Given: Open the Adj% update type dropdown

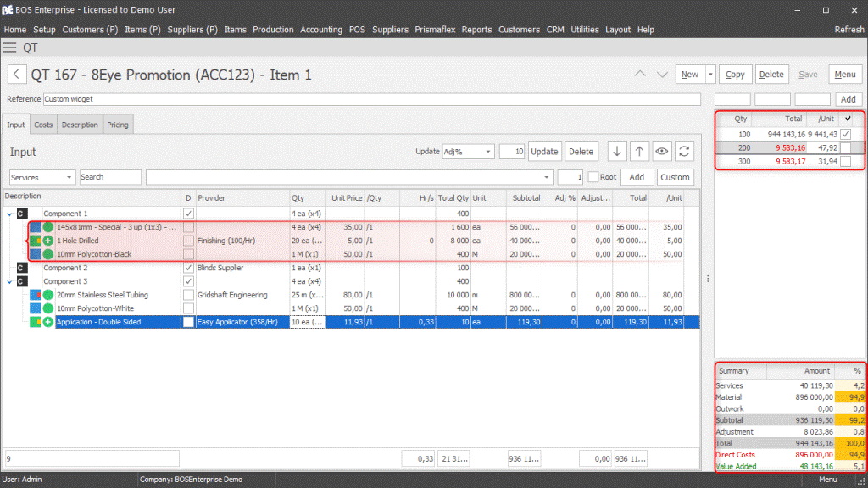Looking at the screenshot, I should click(487, 152).
